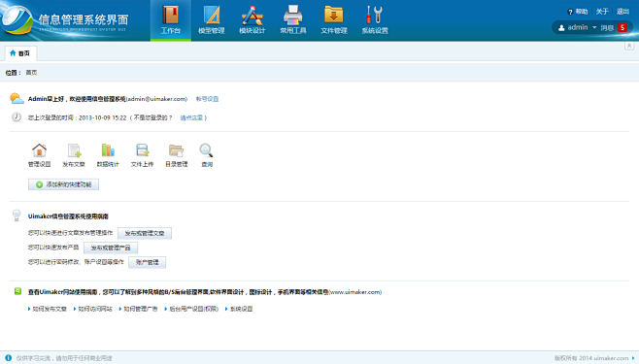Click the 版权所有 2014 uimaker.com footer text
Image resolution: width=639 pixels, height=364 pixels.
pyautogui.click(x=591, y=358)
